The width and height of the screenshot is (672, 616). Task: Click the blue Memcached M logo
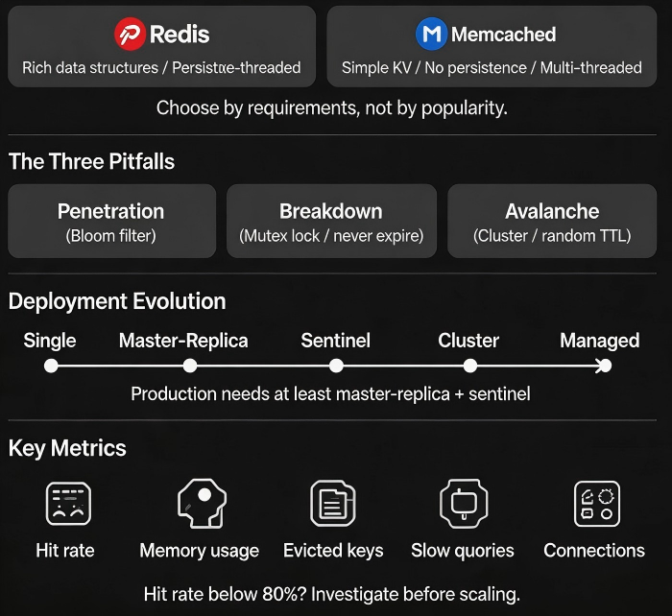coord(432,34)
